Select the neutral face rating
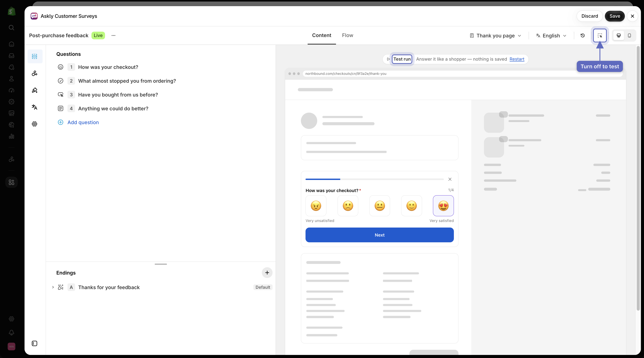644x358 pixels. pos(380,206)
